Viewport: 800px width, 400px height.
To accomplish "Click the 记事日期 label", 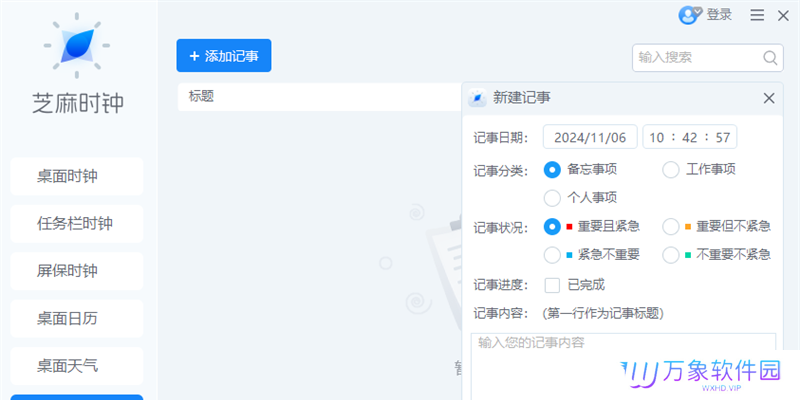I will 501,138.
